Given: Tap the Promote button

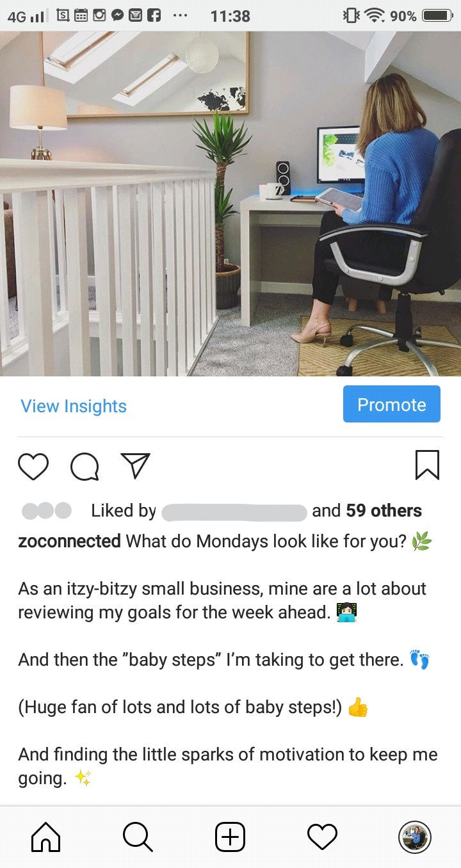Looking at the screenshot, I should 392,404.
